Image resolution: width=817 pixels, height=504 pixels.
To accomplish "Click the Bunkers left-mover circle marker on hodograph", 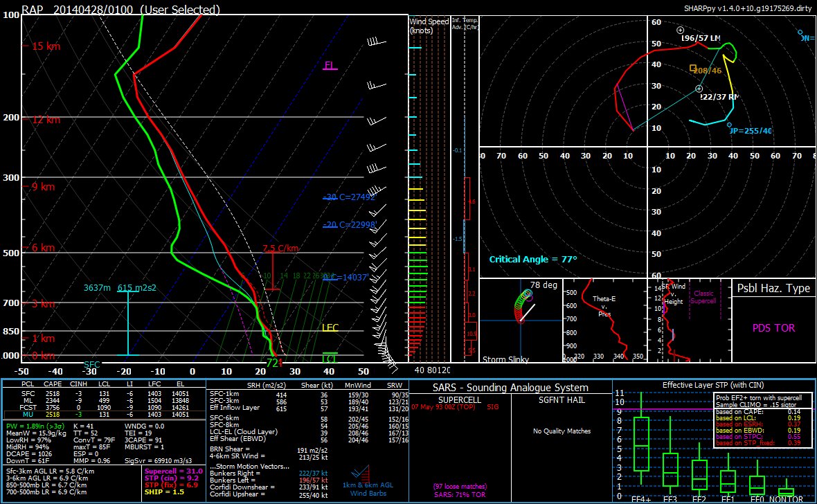I will (x=680, y=30).
